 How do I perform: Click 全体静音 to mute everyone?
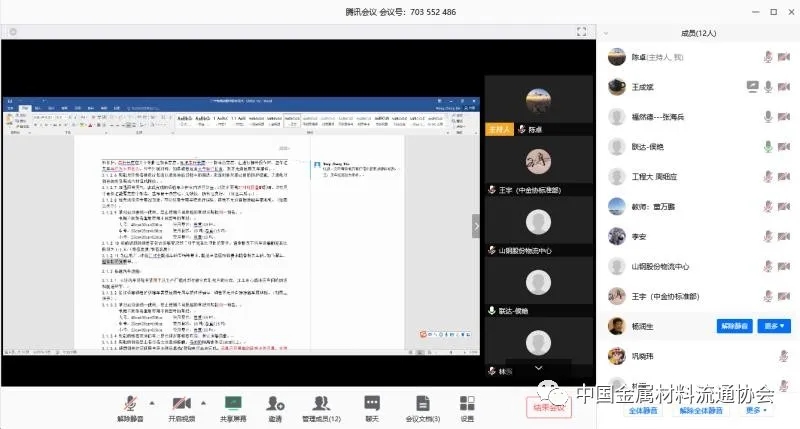(x=642, y=411)
